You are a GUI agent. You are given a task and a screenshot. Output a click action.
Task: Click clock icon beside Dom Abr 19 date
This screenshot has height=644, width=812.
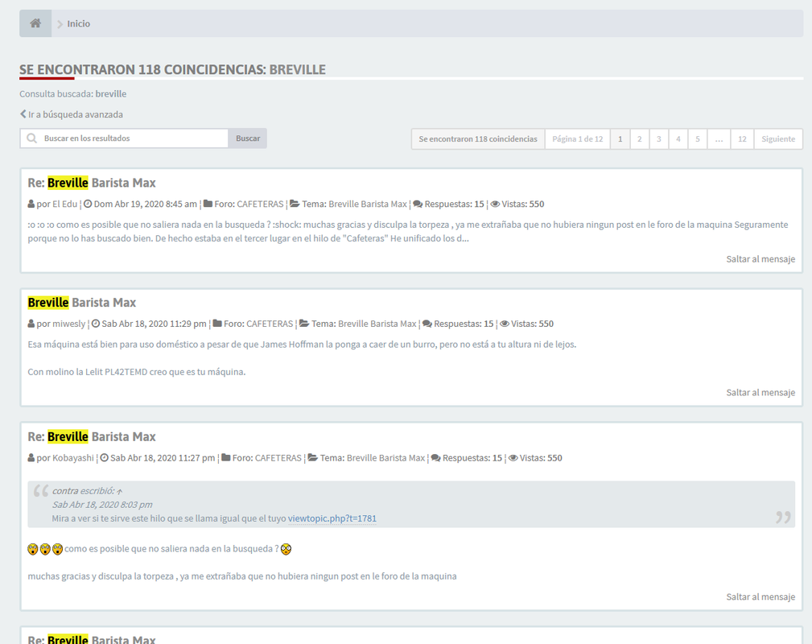88,204
